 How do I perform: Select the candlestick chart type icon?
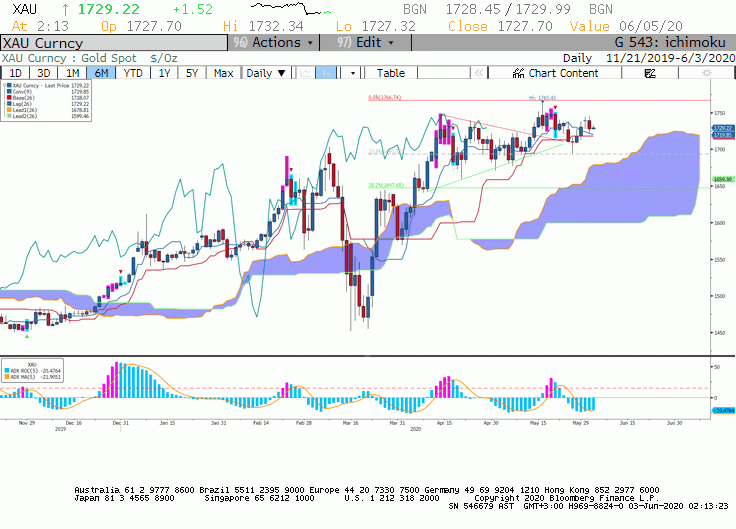coord(326,73)
